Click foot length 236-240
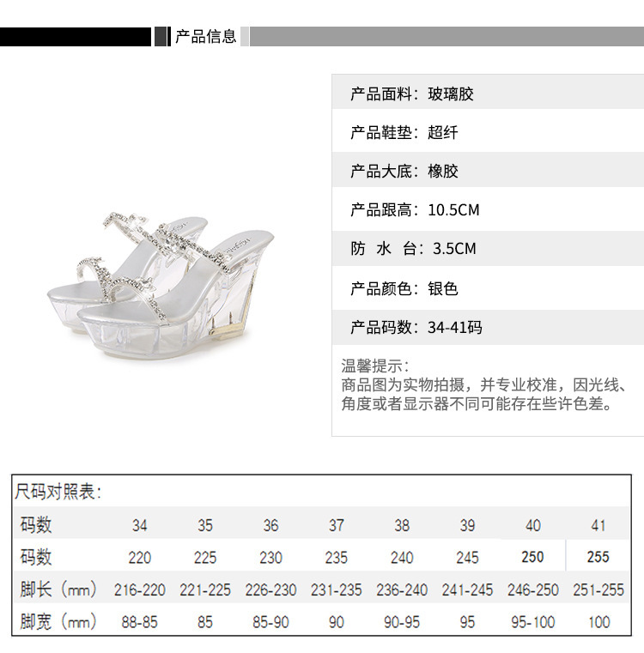The width and height of the screenshot is (644, 653). click(x=402, y=590)
